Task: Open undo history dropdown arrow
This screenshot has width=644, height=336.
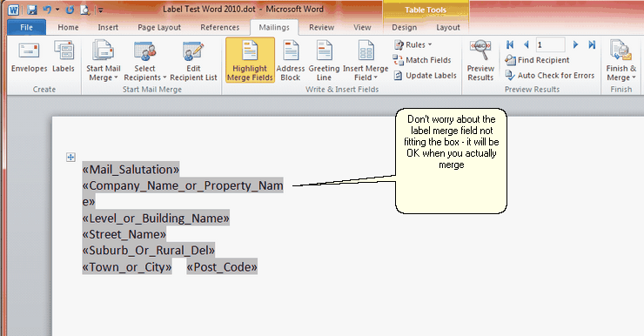Action: pyautogui.click(x=57, y=10)
